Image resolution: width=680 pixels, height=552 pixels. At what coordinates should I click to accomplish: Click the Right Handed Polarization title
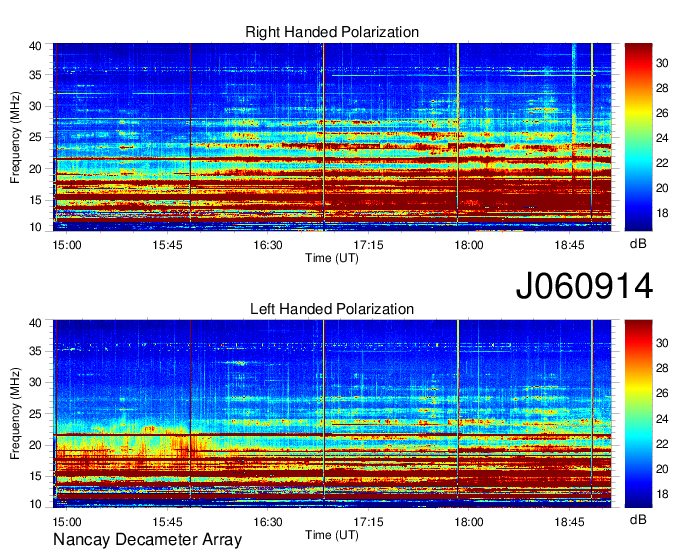pyautogui.click(x=332, y=32)
